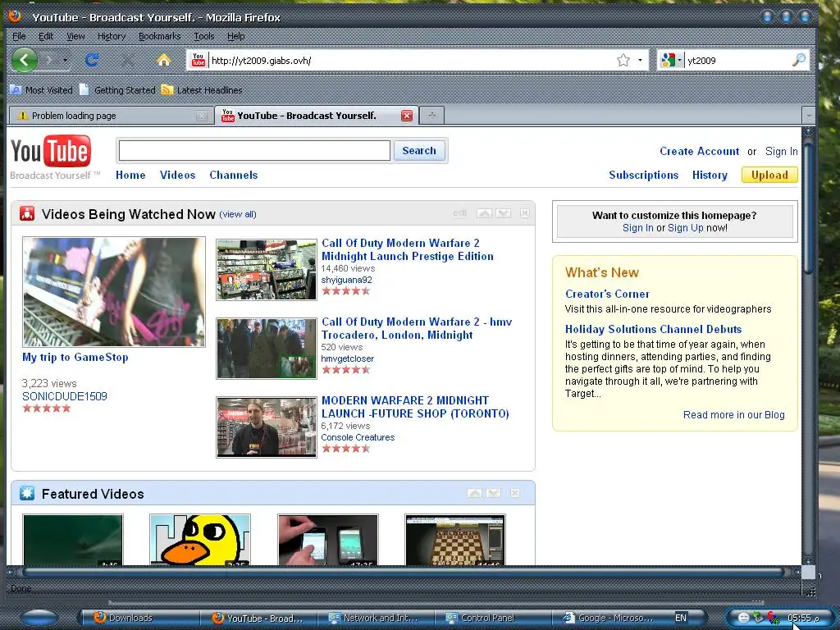Open Subscriptions link
Viewport: 840px width, 630px height.
pos(643,176)
